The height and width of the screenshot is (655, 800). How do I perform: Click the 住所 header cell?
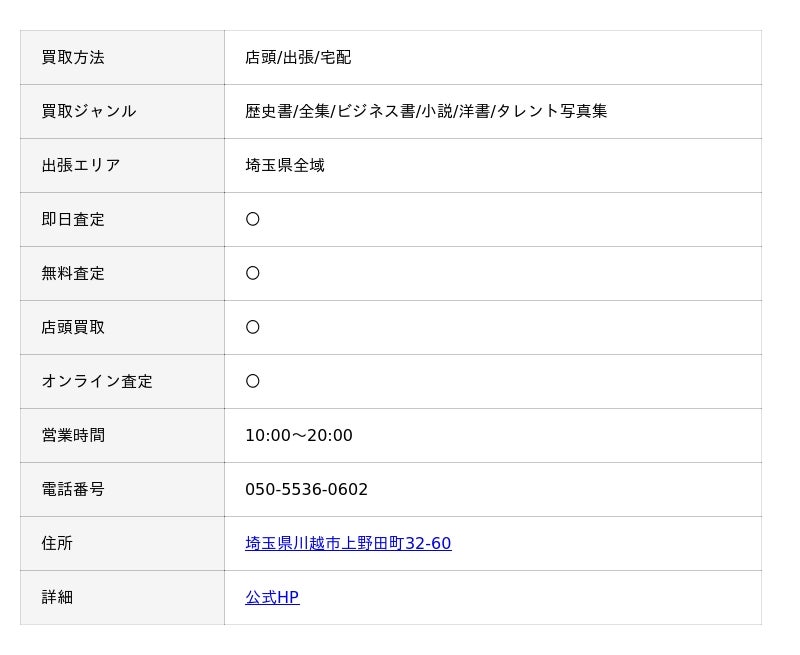(122, 544)
